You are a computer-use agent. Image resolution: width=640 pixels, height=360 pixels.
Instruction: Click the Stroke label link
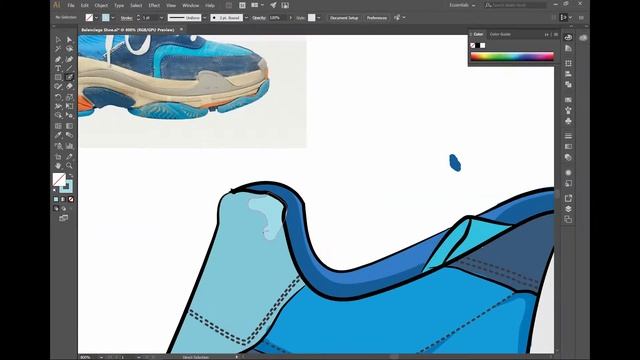point(126,18)
